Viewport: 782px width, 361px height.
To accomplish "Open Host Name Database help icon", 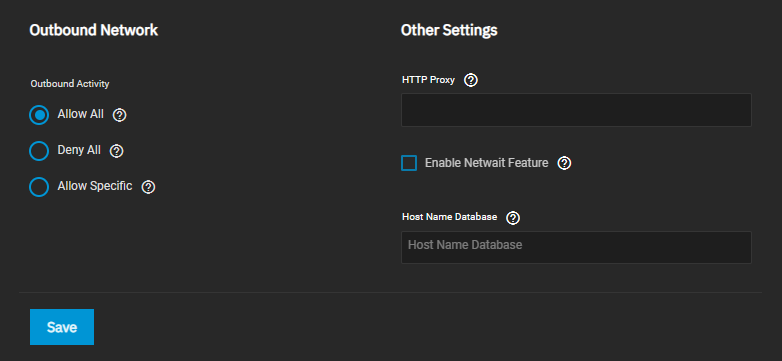I will [x=513, y=218].
